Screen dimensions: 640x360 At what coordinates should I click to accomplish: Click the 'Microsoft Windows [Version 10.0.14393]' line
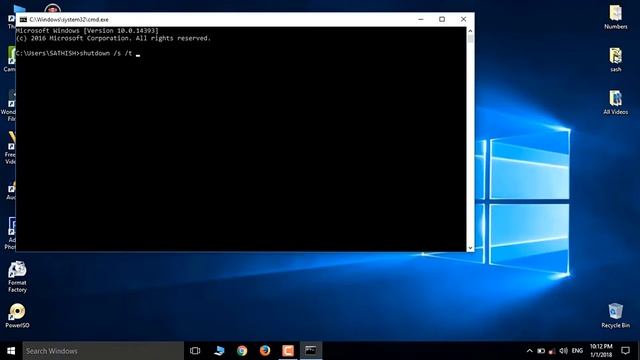tap(87, 31)
